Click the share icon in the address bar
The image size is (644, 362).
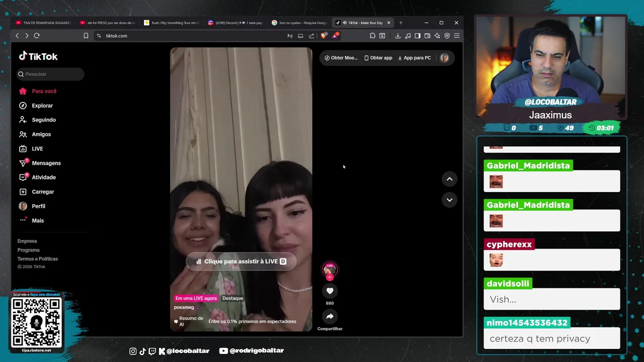point(311,36)
